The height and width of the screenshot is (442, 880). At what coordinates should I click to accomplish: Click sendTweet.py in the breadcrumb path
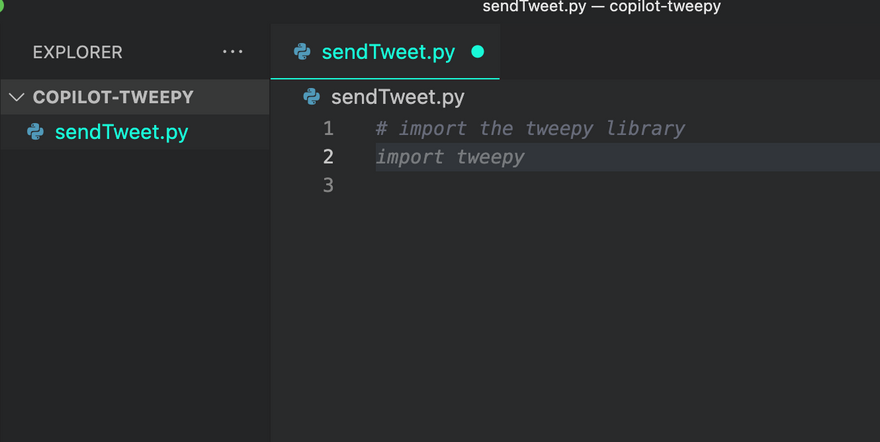pos(397,97)
